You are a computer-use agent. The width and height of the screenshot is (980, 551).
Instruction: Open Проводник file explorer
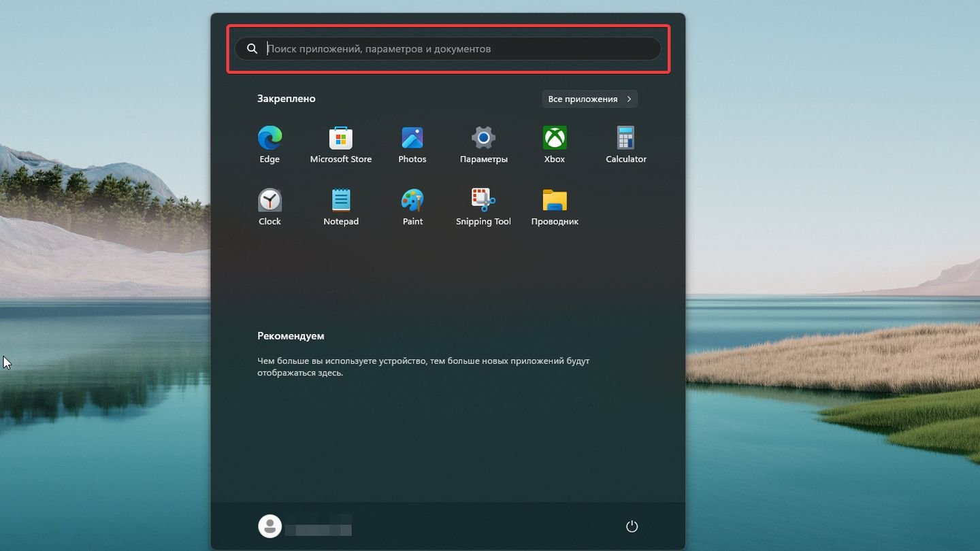[x=555, y=200]
